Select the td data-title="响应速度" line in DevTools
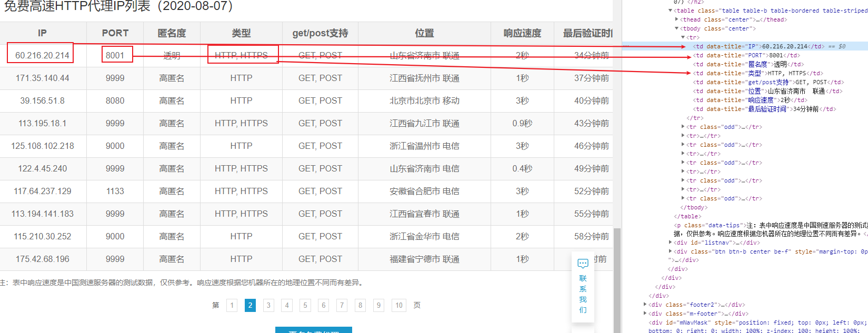 (x=750, y=100)
